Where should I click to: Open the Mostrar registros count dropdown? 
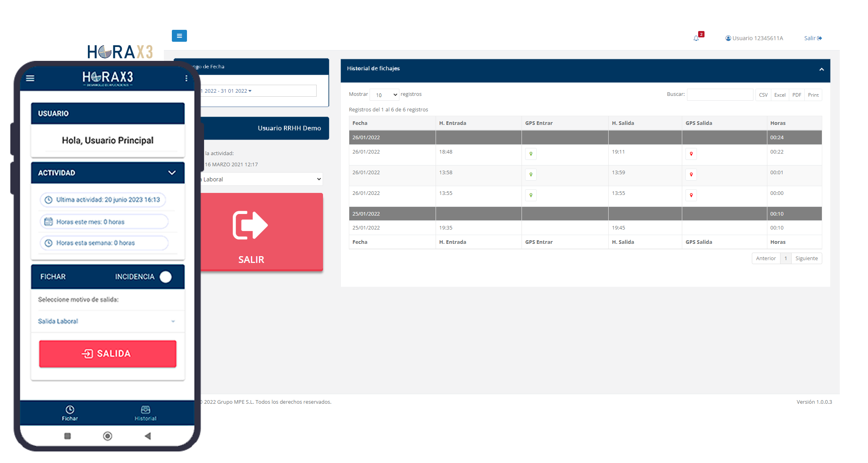[x=384, y=95]
